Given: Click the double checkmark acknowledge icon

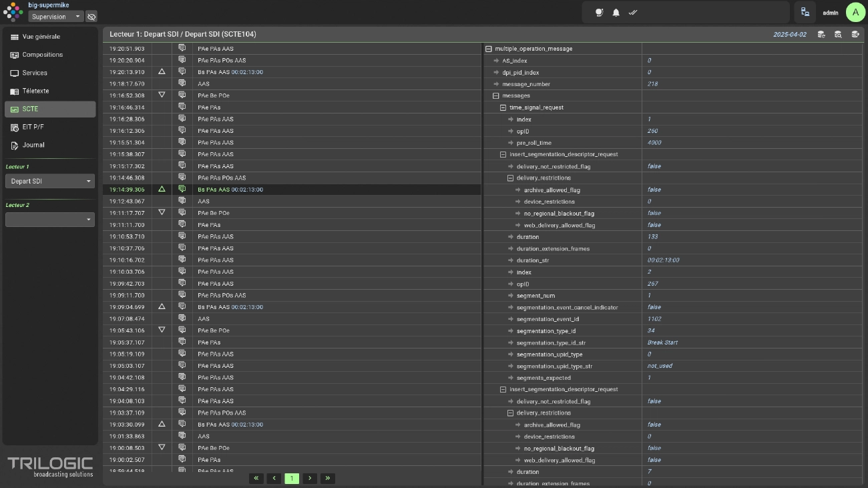Looking at the screenshot, I should coord(633,12).
